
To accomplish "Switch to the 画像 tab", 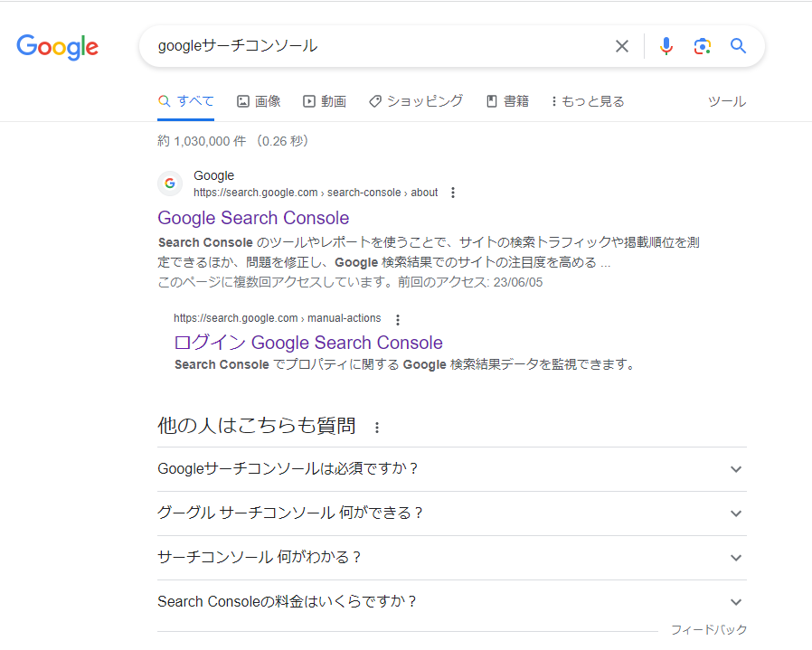I will (259, 101).
